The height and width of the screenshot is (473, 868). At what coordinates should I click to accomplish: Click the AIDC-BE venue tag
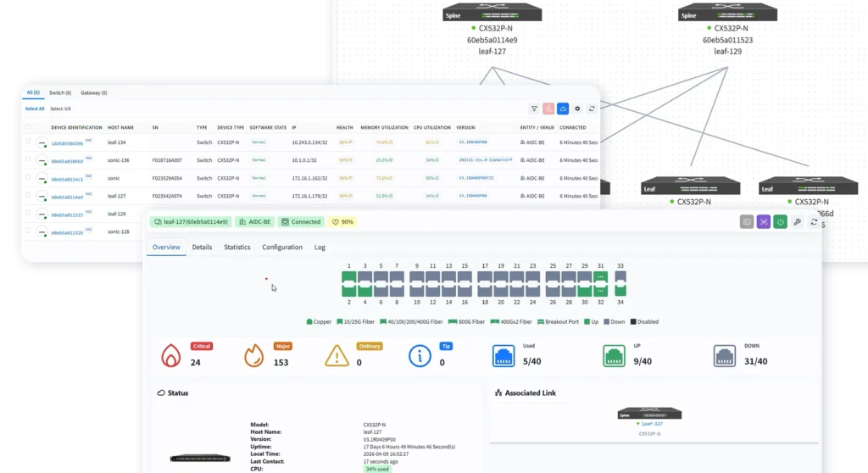point(254,222)
